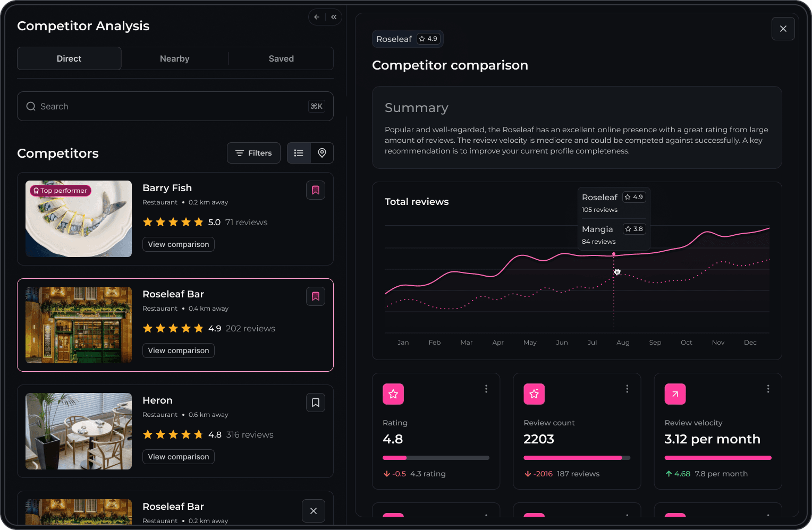Open the Review velocity card three-dot menu
Viewport: 812px width, 530px height.
[x=768, y=389]
